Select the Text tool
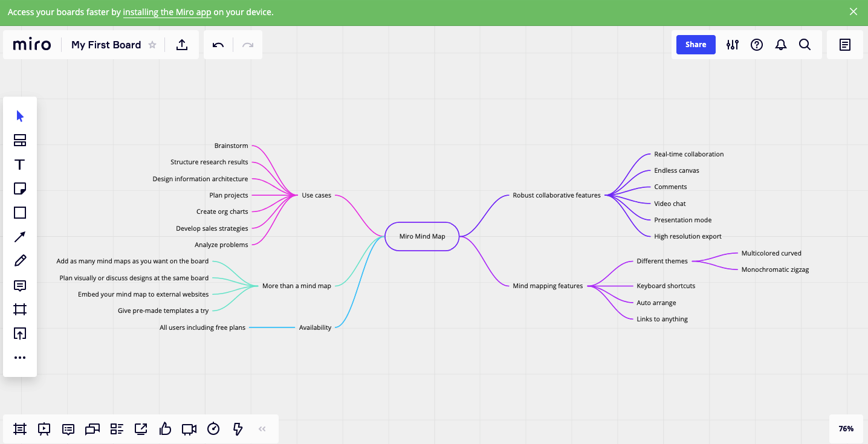The width and height of the screenshot is (868, 444). 20,164
